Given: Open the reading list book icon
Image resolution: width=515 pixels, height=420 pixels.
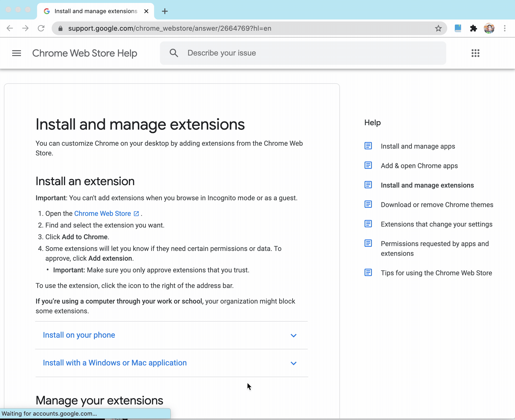Looking at the screenshot, I should point(458,28).
